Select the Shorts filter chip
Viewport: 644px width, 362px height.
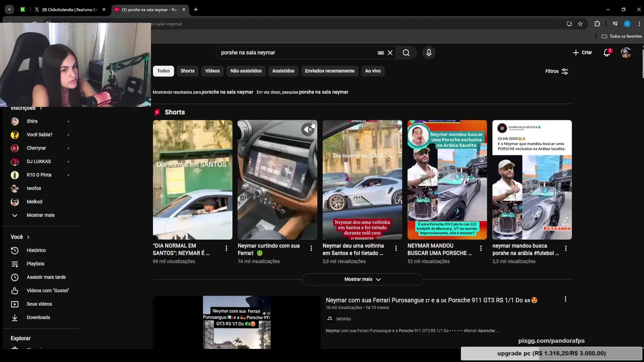point(187,71)
